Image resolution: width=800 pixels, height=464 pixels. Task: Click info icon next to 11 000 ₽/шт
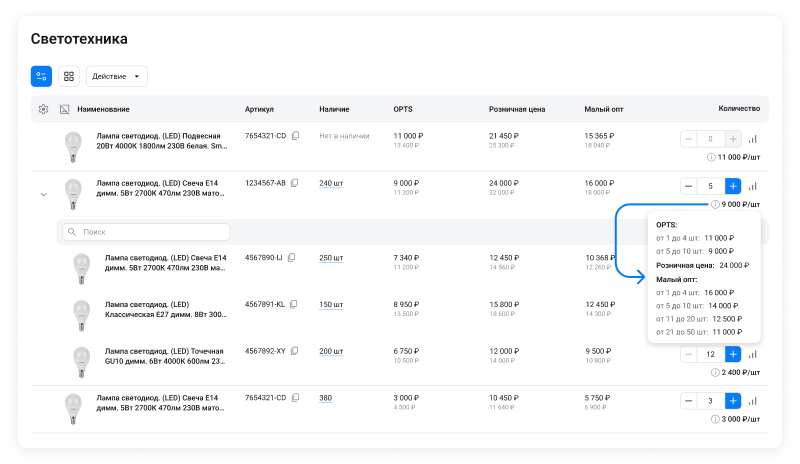coord(712,157)
